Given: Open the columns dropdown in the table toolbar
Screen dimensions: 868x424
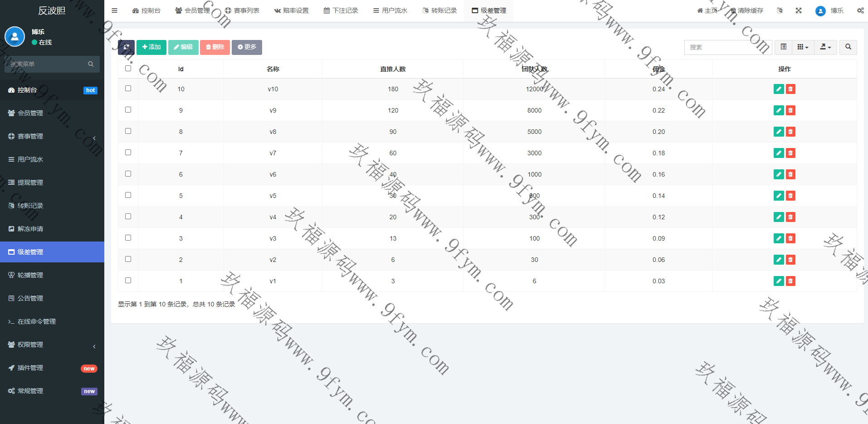Looking at the screenshot, I should coord(803,47).
